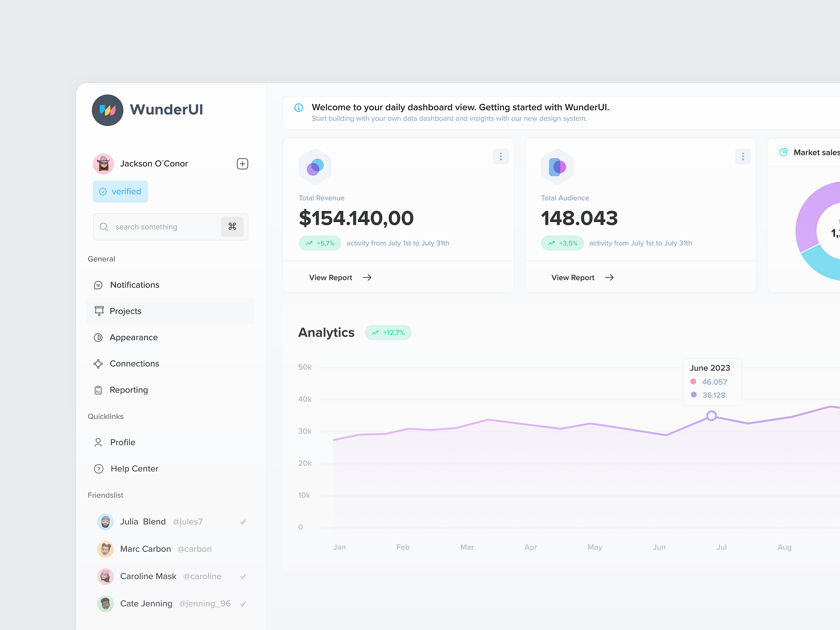This screenshot has width=840, height=630.
Task: Click the Notifications icon in the sidebar
Action: point(99,285)
